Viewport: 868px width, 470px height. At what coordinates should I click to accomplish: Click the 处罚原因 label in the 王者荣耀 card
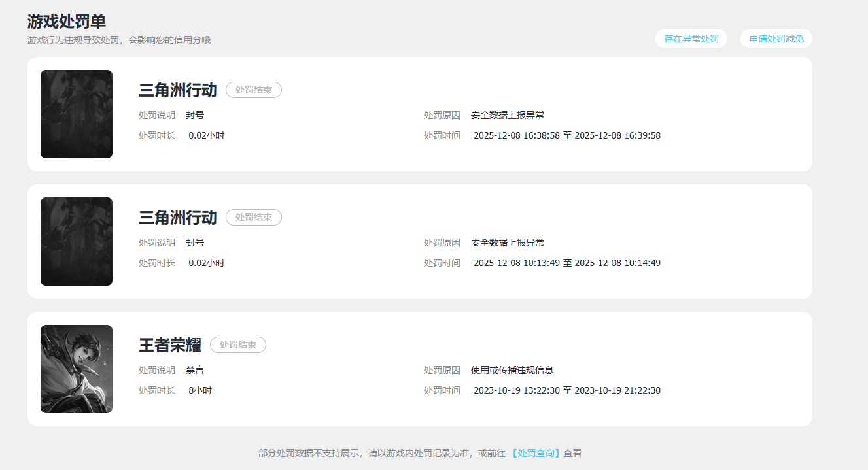(442, 370)
